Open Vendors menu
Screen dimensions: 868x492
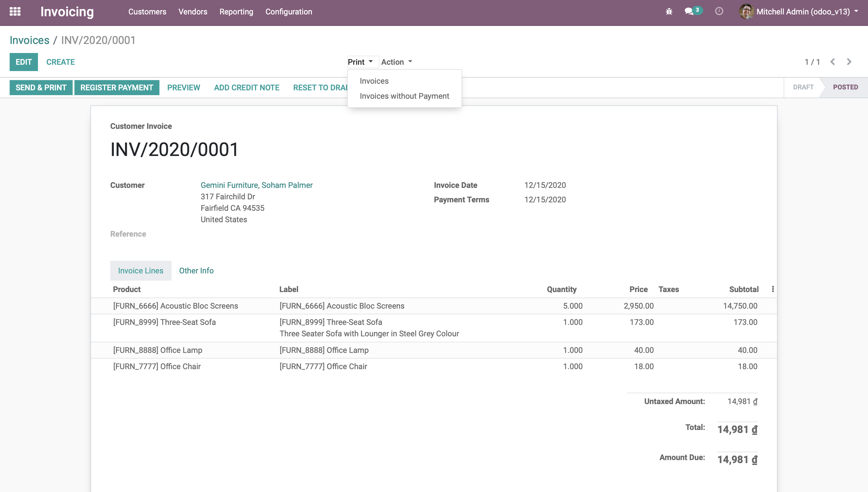pyautogui.click(x=193, y=11)
